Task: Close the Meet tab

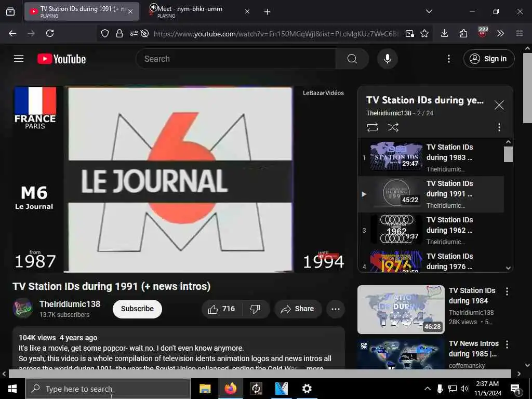Action: (247, 11)
